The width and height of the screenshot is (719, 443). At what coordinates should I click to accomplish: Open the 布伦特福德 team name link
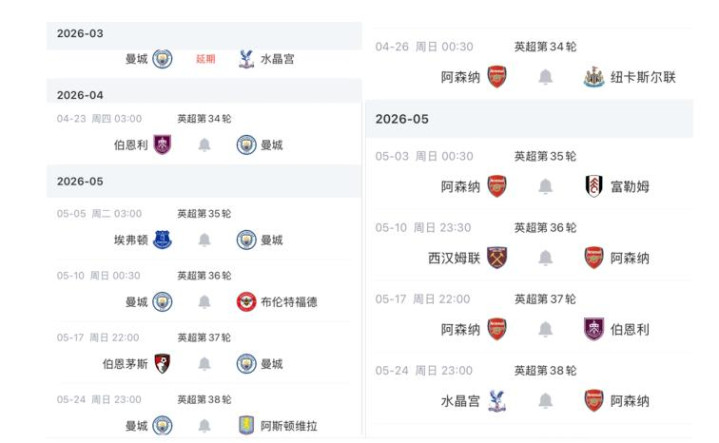[x=290, y=302]
